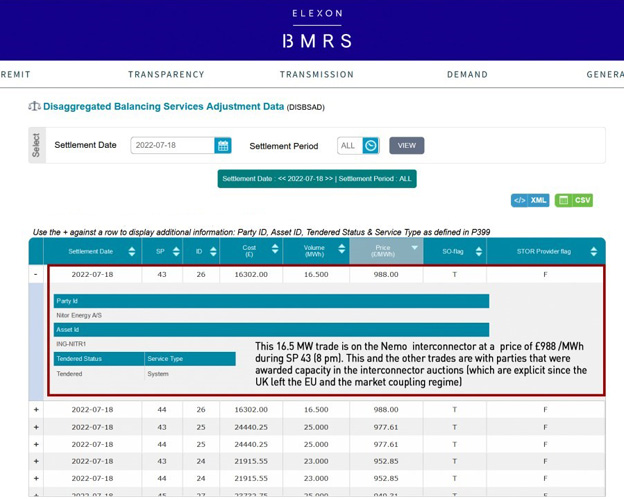Screen dimensions: 624x499
Task: Click price 977.61 in SP 43 row
Action: [x=386, y=427]
